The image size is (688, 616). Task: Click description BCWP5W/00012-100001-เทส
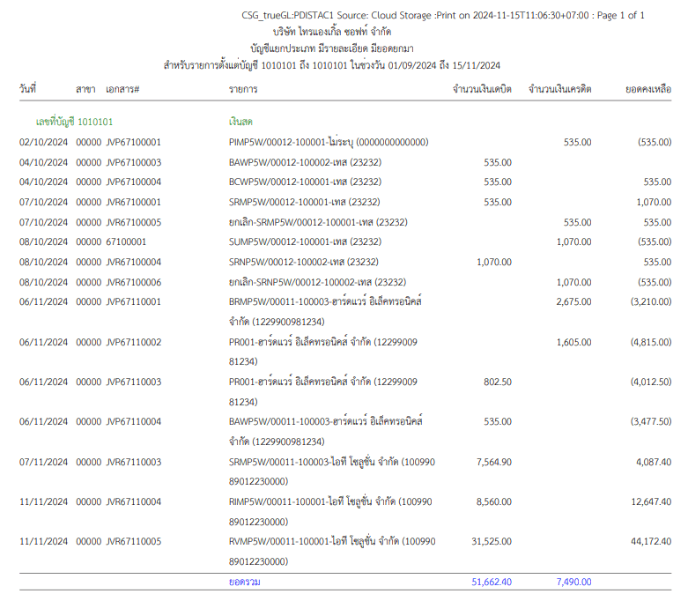[288, 182]
